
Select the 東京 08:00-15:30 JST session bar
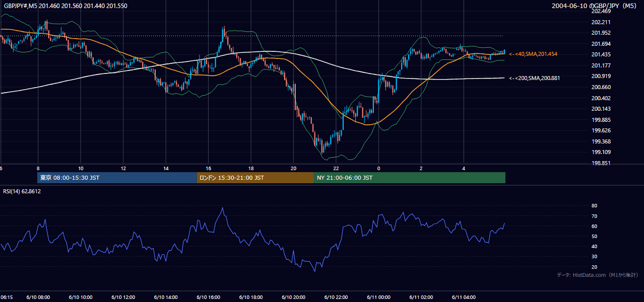pos(117,178)
